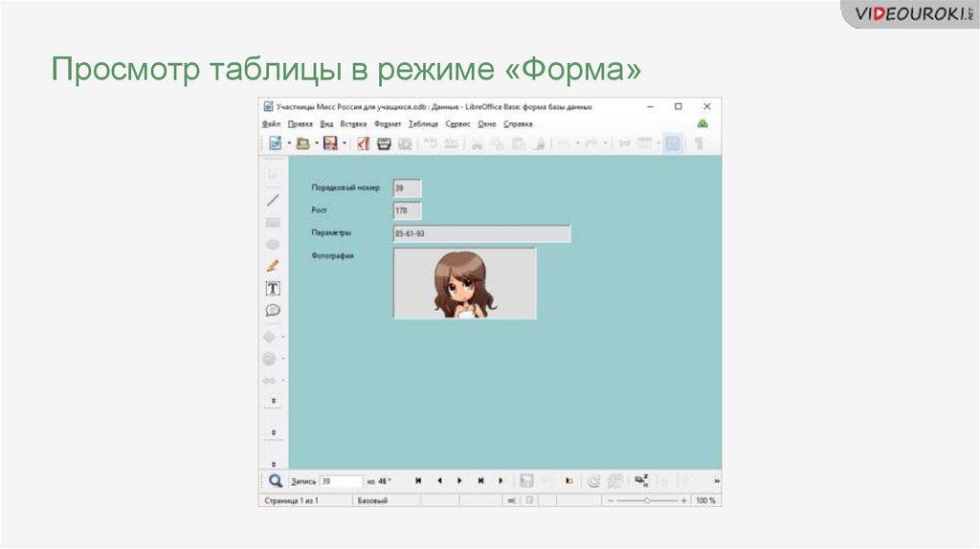Select the Line drawing tool
Screen dimensions: 980x549
tap(273, 200)
